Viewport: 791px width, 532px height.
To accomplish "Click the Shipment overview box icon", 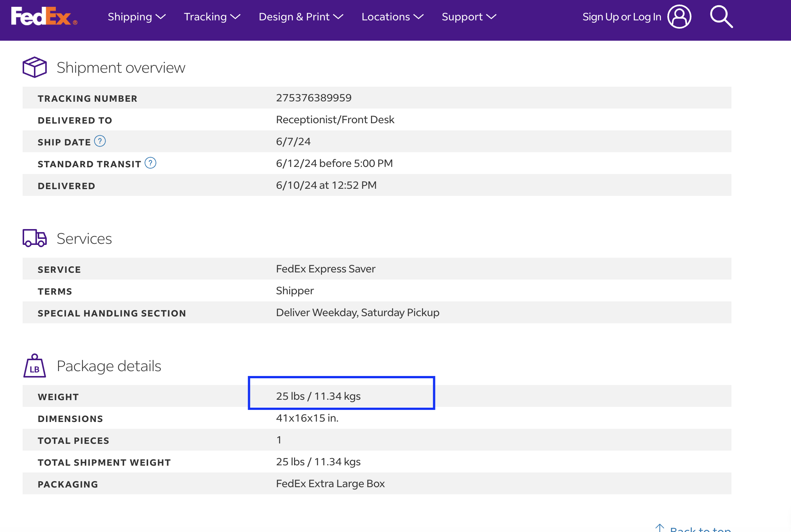I will 35,67.
